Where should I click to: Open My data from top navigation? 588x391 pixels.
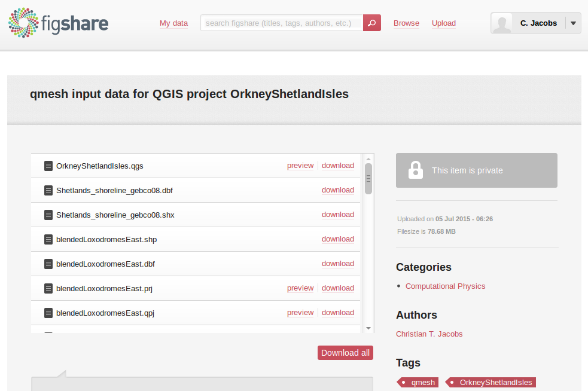[x=173, y=23]
